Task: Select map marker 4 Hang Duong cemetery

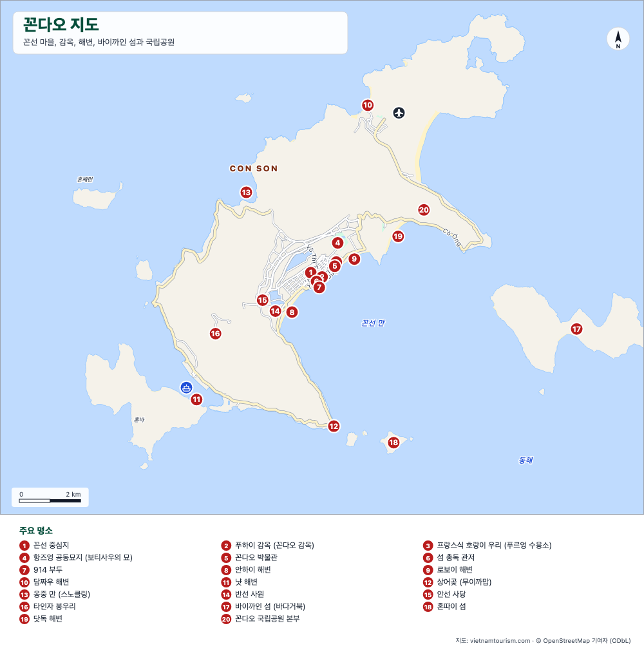Action: [x=338, y=243]
